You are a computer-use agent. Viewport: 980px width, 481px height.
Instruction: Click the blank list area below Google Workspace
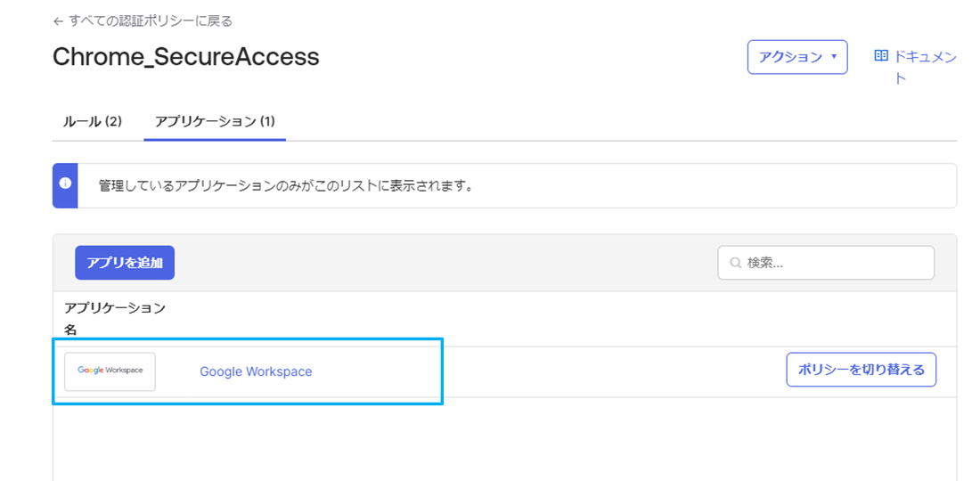tap(504, 440)
